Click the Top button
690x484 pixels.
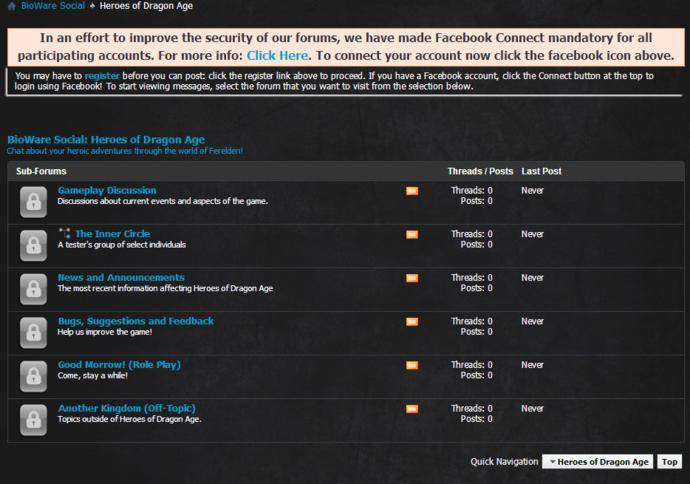tap(669, 462)
